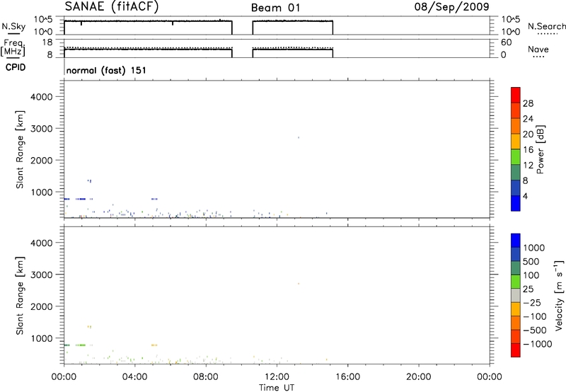
Task: Click the Slant Range label of power panel
Action: click(x=20, y=149)
